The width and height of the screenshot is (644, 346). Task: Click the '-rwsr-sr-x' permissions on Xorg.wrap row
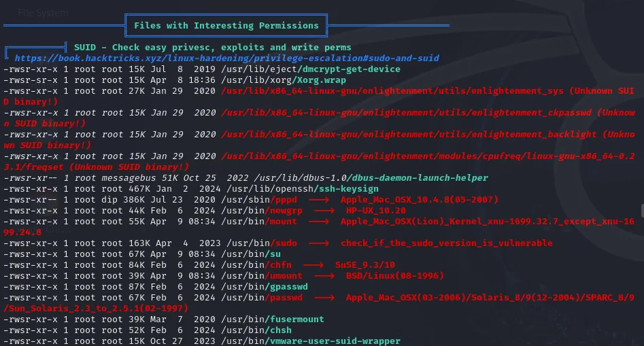pos(31,80)
